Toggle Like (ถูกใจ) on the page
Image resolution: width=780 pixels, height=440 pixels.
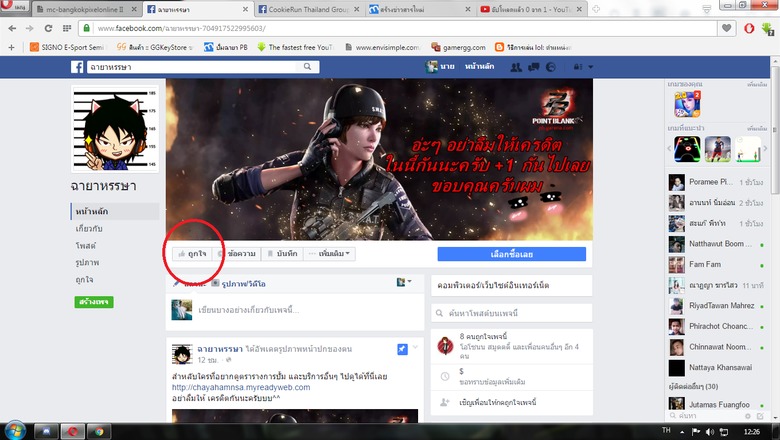(187, 254)
